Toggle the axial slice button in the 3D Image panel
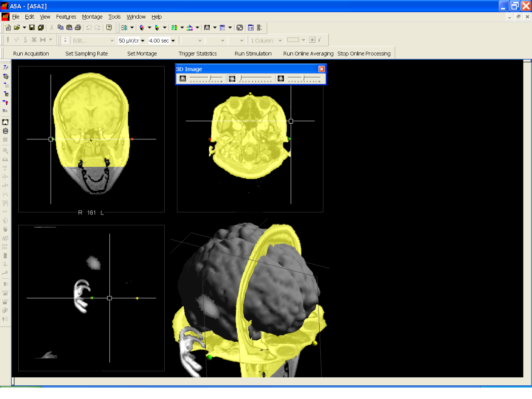 pyautogui.click(x=281, y=79)
